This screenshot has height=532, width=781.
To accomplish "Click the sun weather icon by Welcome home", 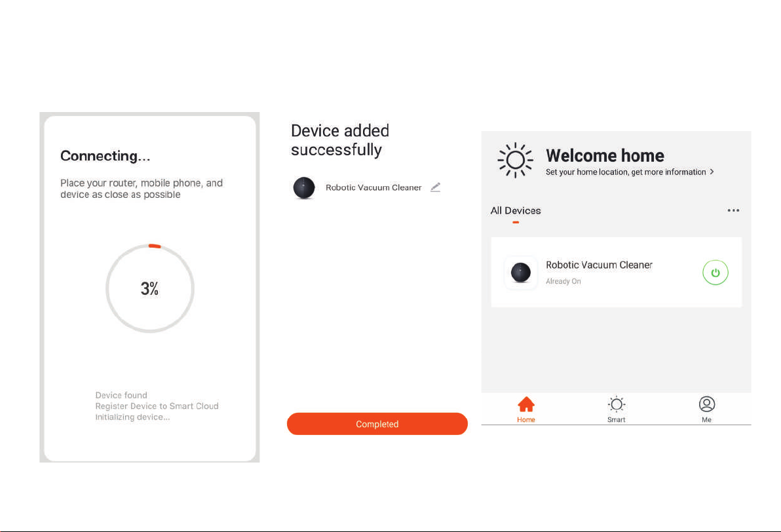I will click(x=515, y=160).
